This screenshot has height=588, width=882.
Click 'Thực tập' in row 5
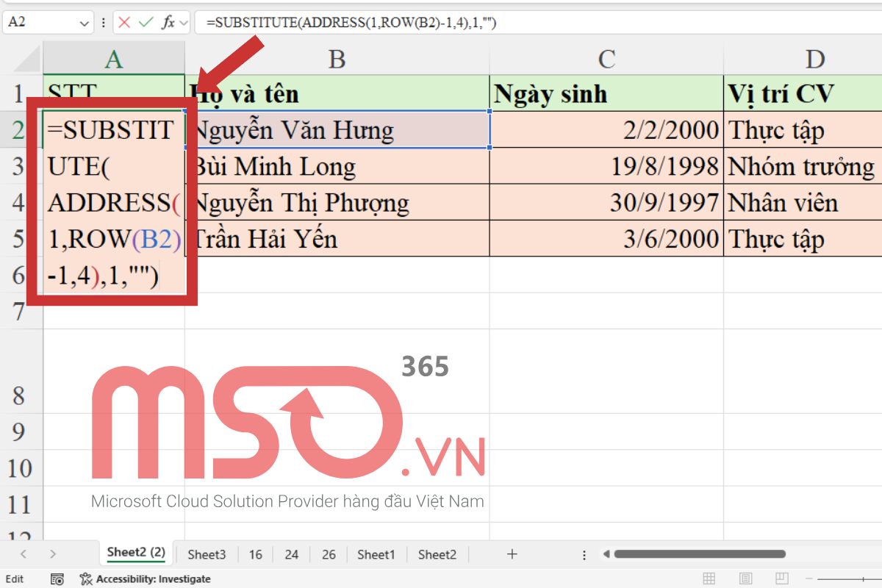pos(803,238)
